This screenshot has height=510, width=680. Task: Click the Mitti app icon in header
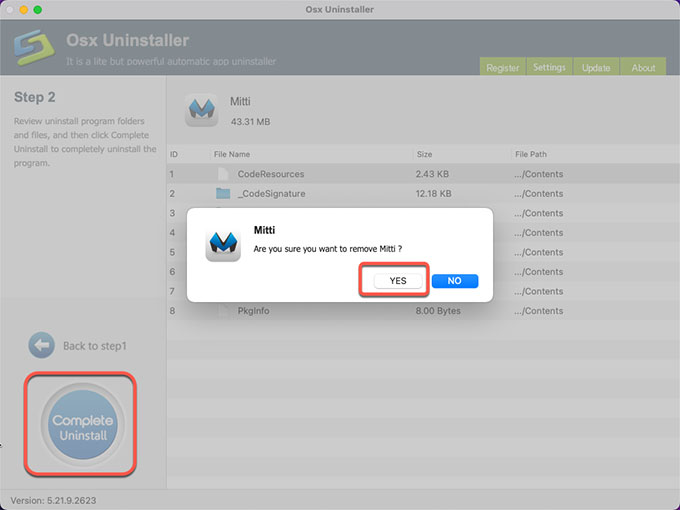201,111
